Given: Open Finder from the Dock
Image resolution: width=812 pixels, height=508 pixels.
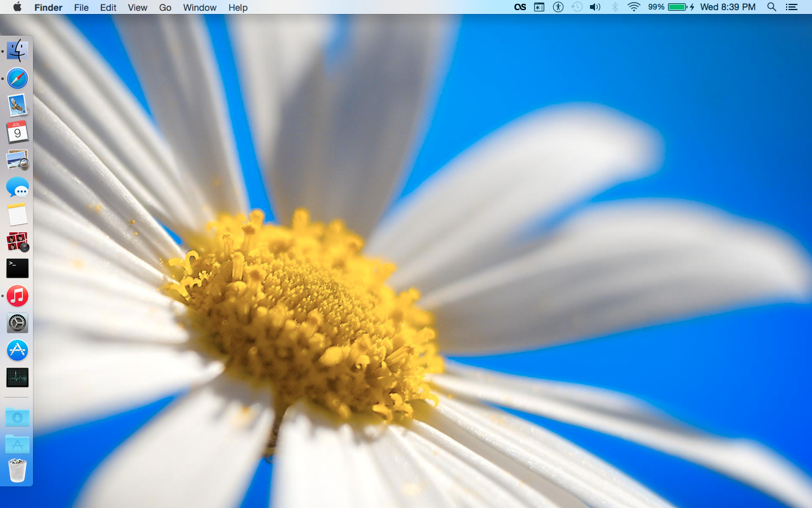Looking at the screenshot, I should tap(17, 51).
